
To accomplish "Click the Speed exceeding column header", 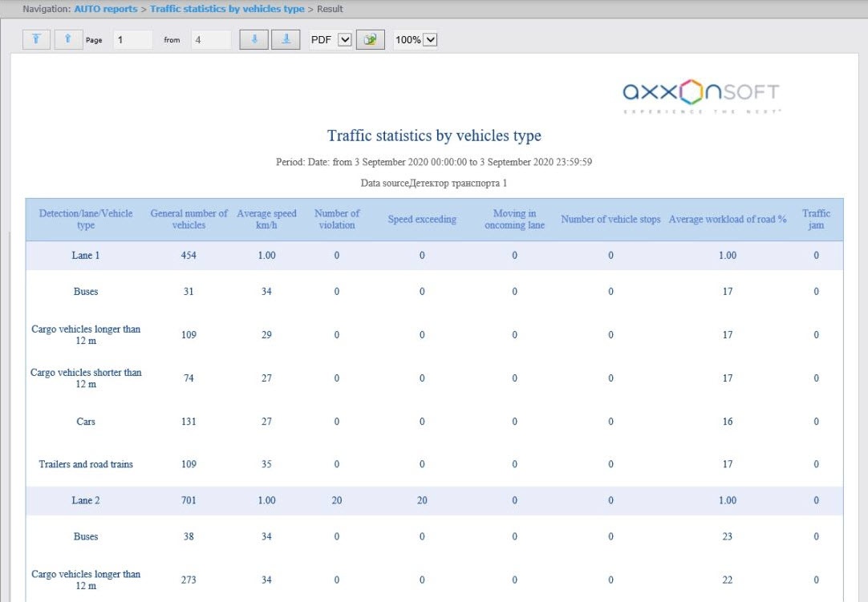I will (x=422, y=220).
